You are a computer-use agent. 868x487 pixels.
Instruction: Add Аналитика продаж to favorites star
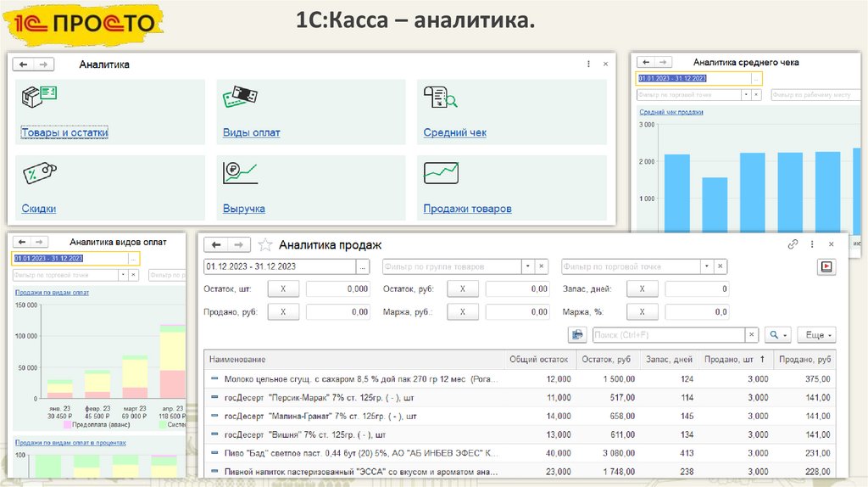click(265, 245)
